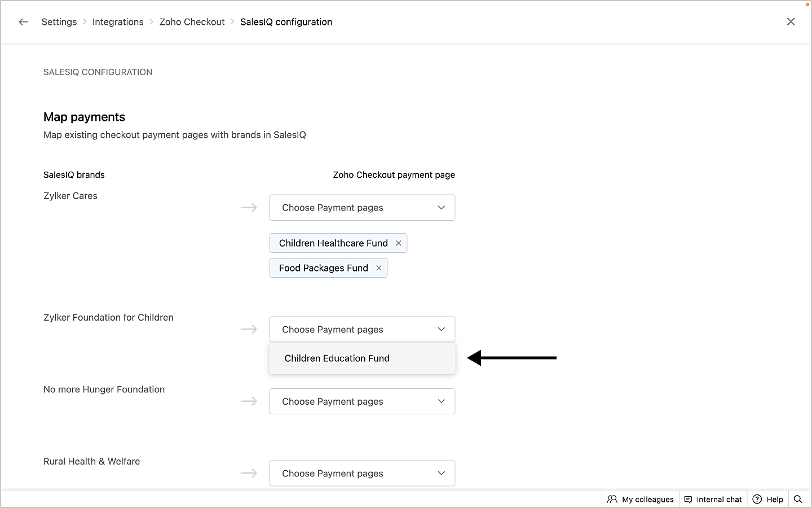Go to Settings breadcrumb
Screen dimensions: 812x508
click(x=59, y=22)
